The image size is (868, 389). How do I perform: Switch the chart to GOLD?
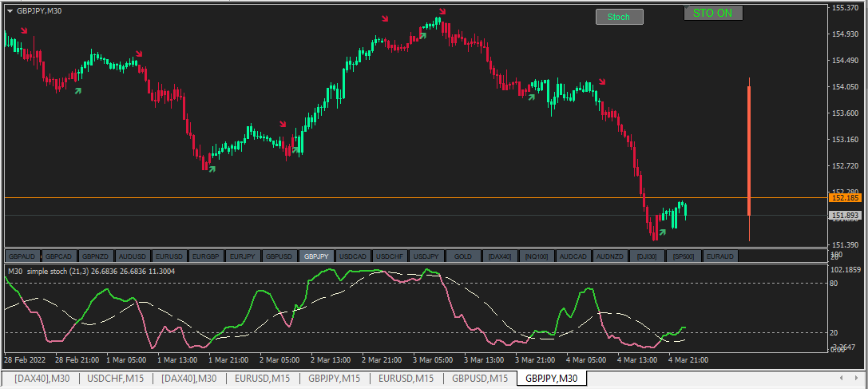(463, 256)
